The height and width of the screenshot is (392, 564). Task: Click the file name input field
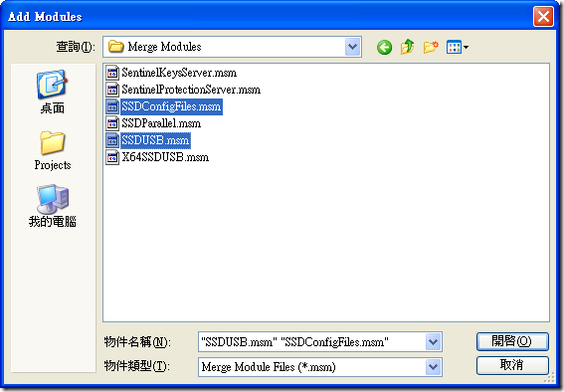pos(311,341)
